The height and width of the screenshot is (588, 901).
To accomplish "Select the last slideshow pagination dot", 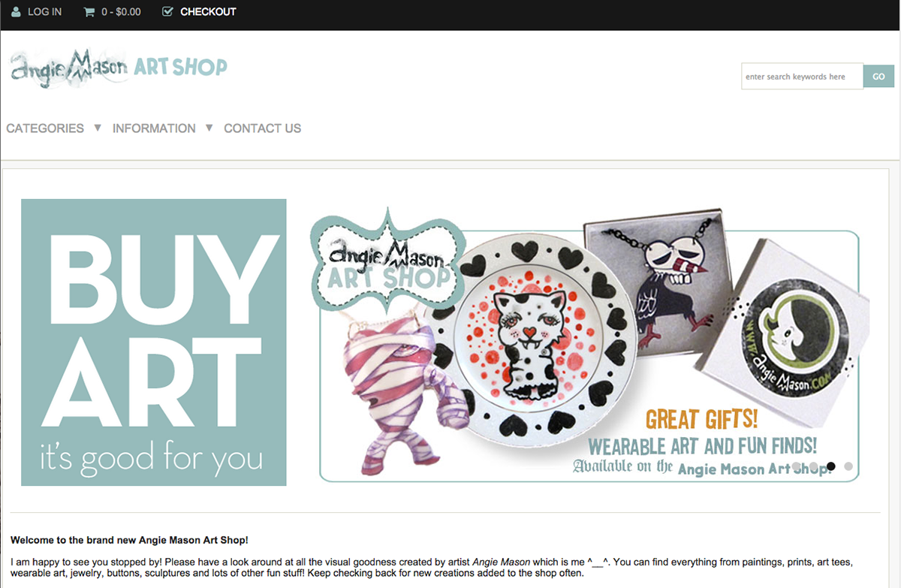I will tap(848, 466).
